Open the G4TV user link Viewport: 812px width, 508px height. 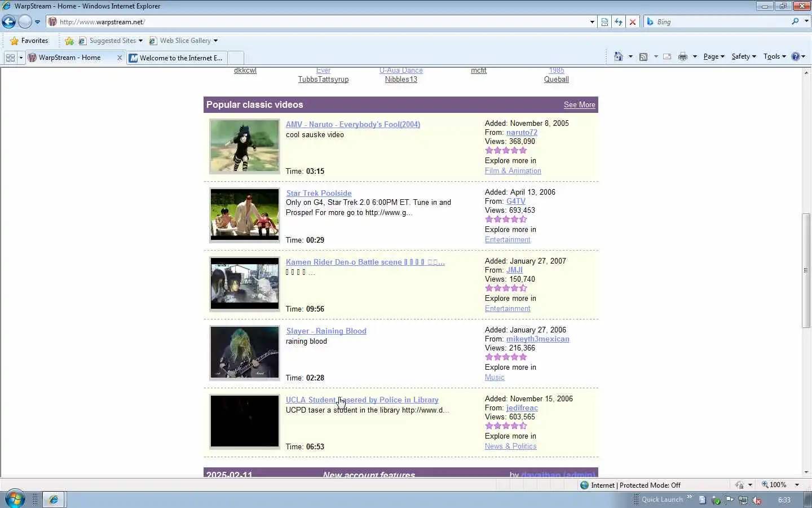[516, 202]
